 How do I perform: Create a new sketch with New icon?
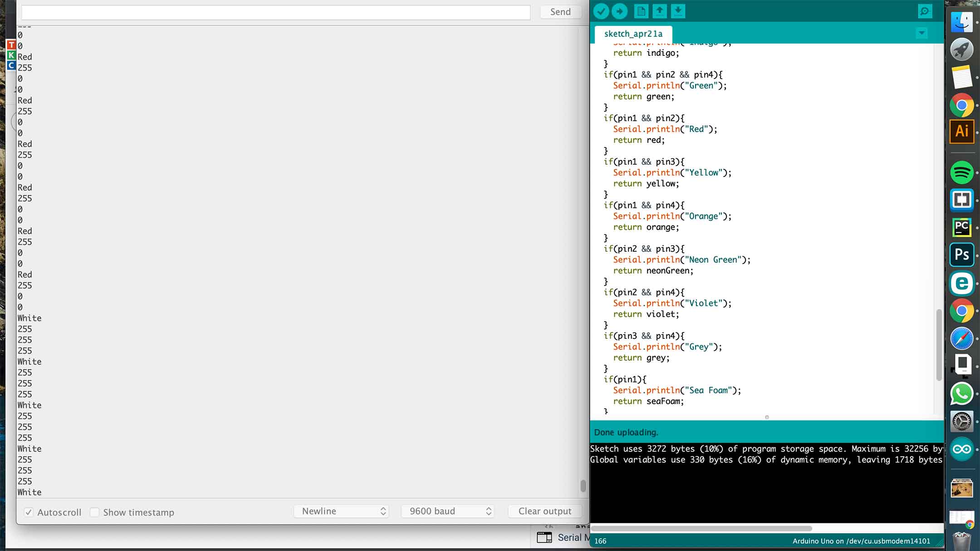641,11
